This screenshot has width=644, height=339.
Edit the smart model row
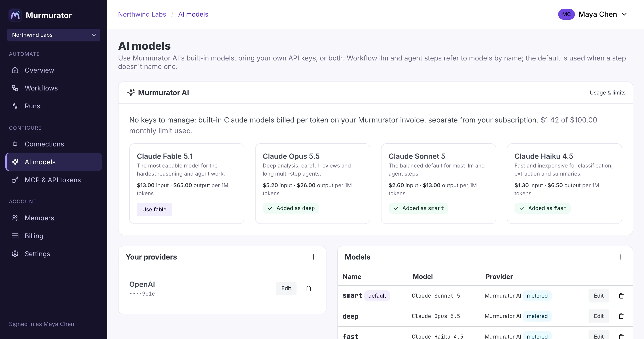599,296
